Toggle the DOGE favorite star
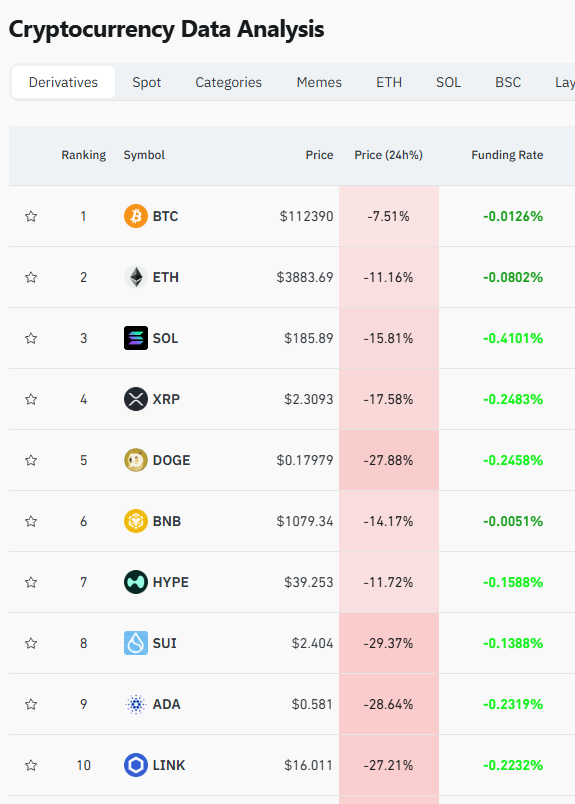 pos(31,460)
